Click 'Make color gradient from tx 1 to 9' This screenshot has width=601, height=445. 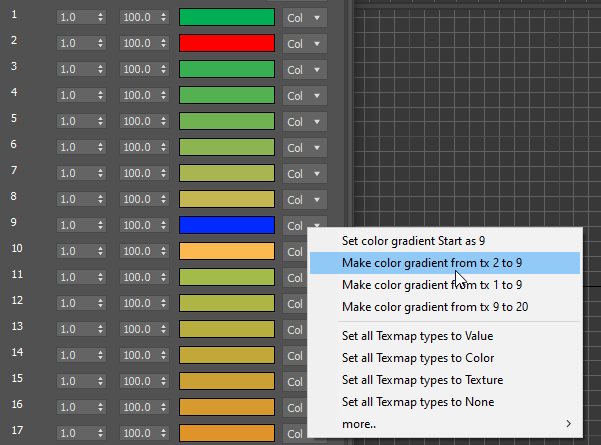click(431, 284)
